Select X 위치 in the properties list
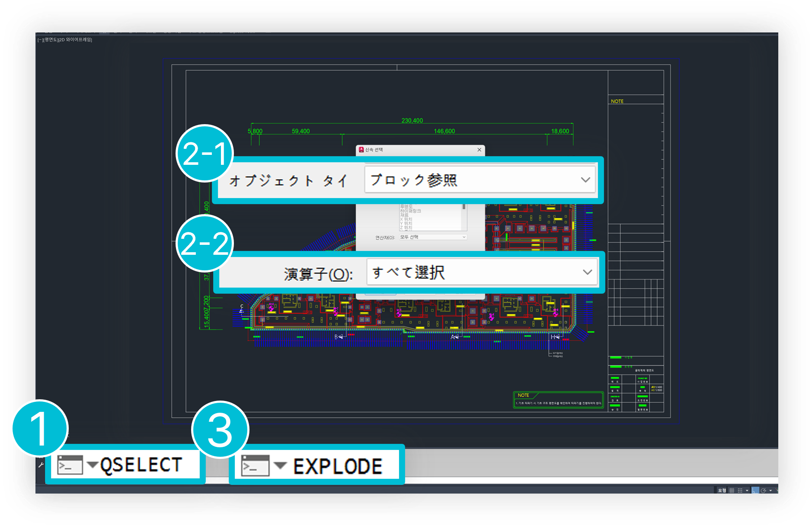 pos(406,219)
